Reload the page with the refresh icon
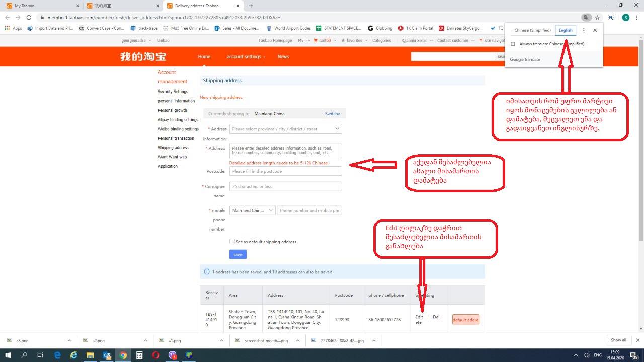The image size is (644, 362). [29, 17]
